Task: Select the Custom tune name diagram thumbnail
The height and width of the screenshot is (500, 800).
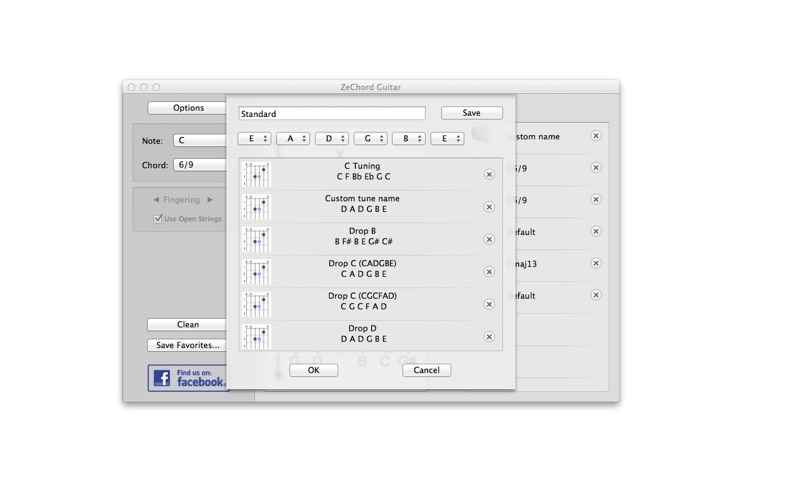Action: pos(256,207)
